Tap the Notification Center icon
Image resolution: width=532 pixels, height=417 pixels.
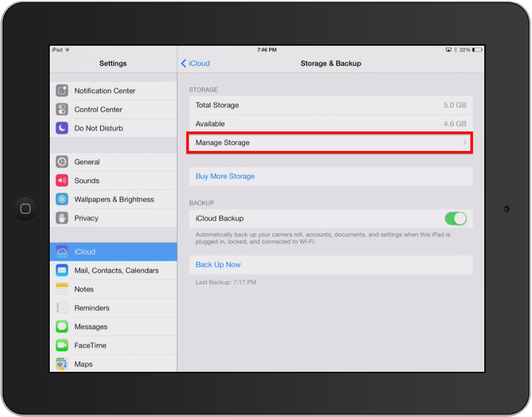(x=62, y=91)
